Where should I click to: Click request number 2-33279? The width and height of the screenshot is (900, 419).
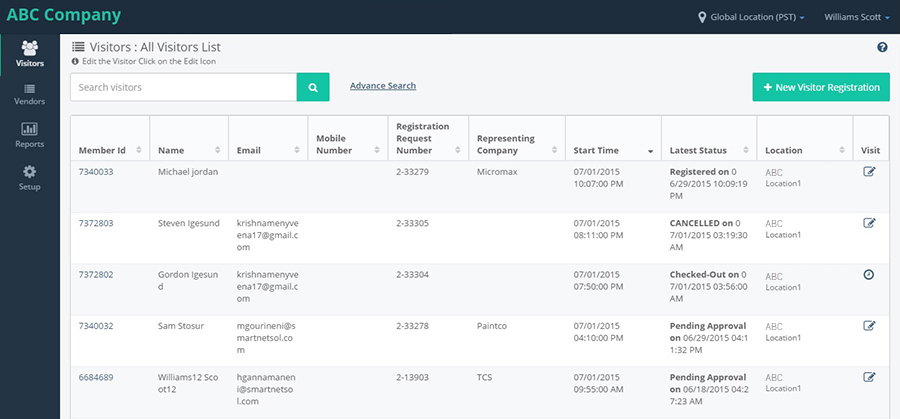tap(412, 172)
